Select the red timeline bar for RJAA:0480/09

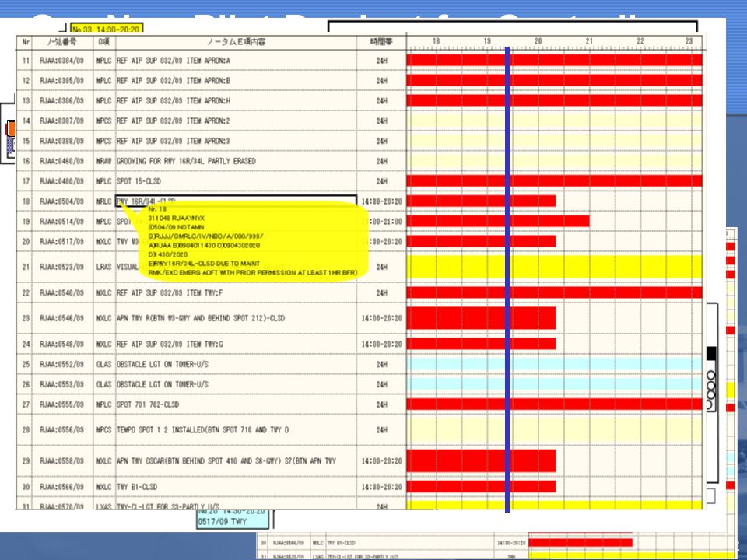tap(555, 181)
